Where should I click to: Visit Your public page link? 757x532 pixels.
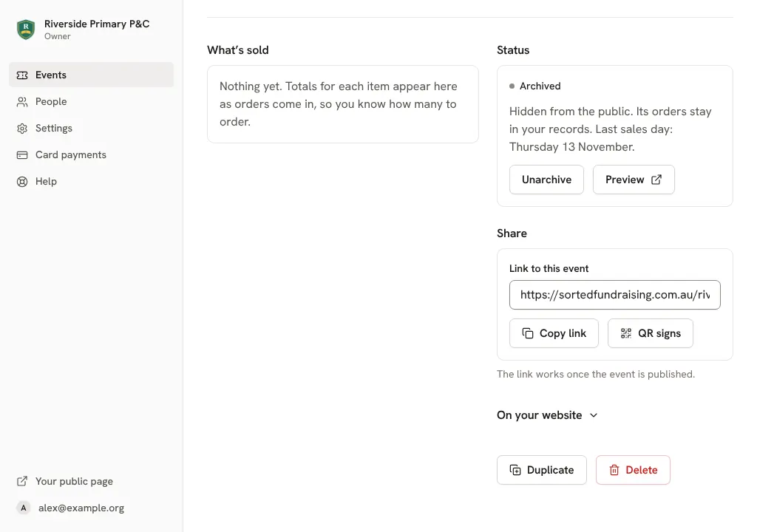(91, 481)
